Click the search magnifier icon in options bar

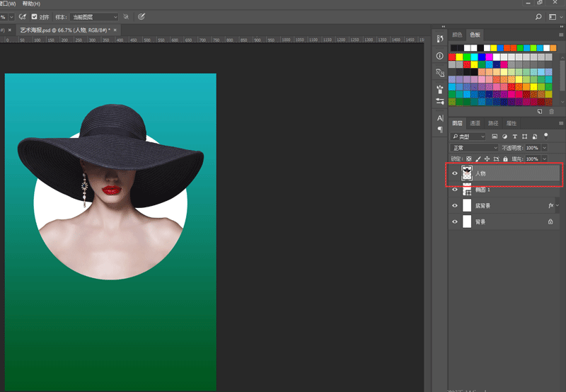tap(538, 16)
